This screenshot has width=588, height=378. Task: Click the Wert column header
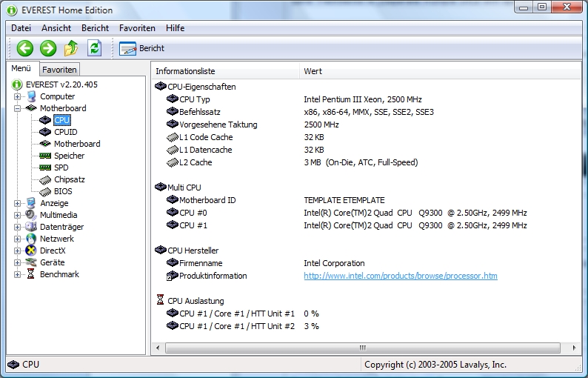439,71
